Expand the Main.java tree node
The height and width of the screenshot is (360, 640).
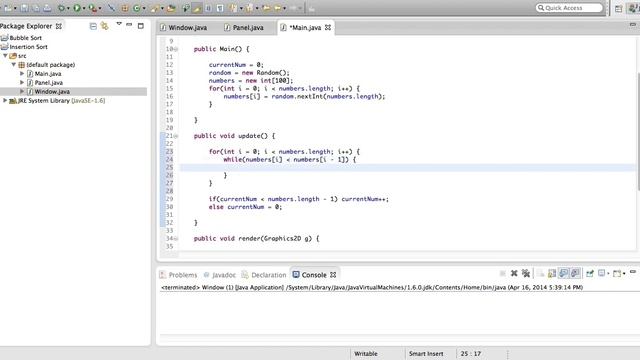pos(22,73)
